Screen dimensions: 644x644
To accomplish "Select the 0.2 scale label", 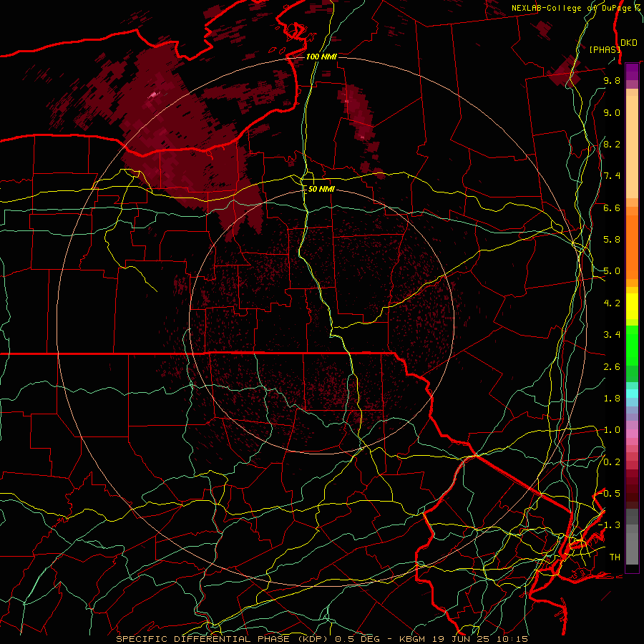I will (x=612, y=462).
